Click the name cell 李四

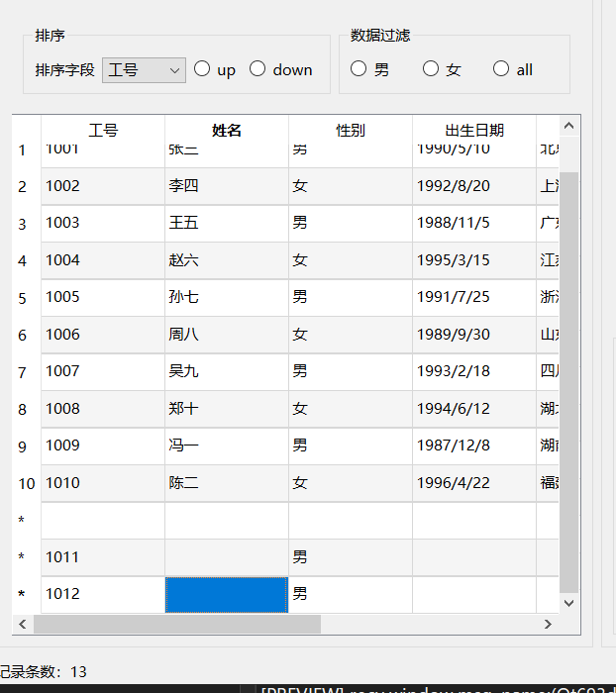click(227, 186)
